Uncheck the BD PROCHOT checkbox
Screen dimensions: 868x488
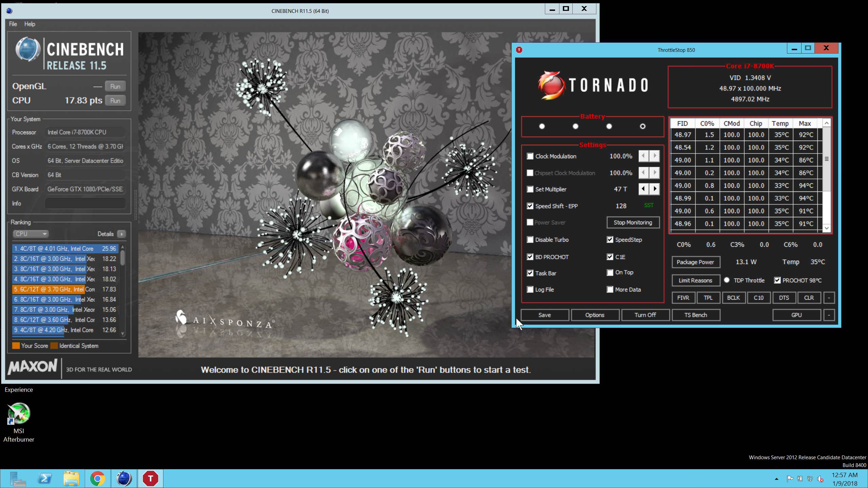point(530,257)
